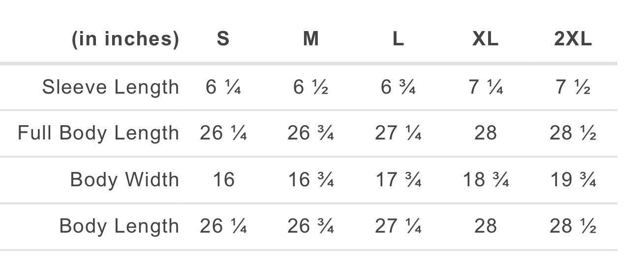This screenshot has width=644, height=275.
Task: Click the 2XL size column header
Action: tap(573, 39)
